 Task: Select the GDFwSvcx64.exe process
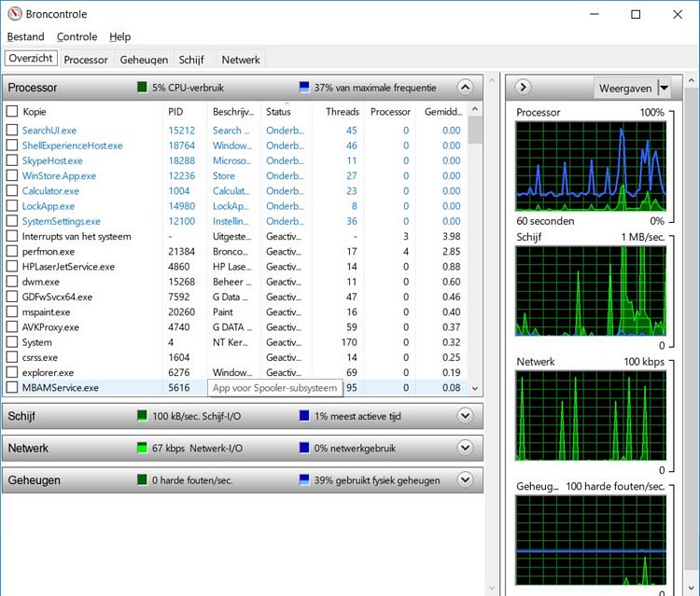click(x=235, y=298)
